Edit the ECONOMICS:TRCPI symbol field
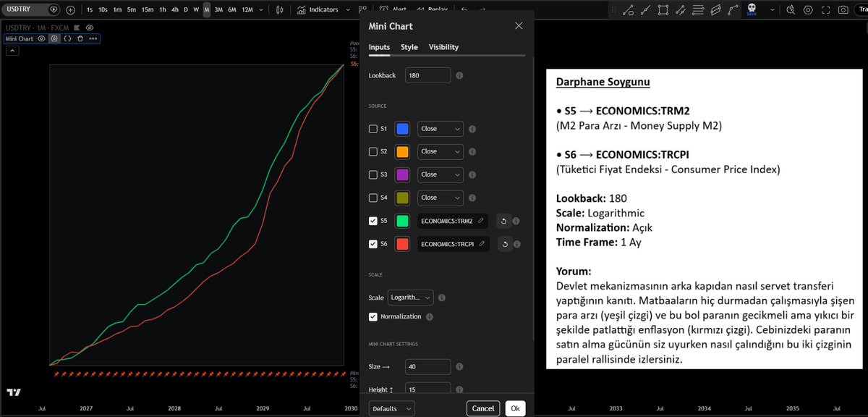Viewport: 868px width, 417px height. (453, 244)
